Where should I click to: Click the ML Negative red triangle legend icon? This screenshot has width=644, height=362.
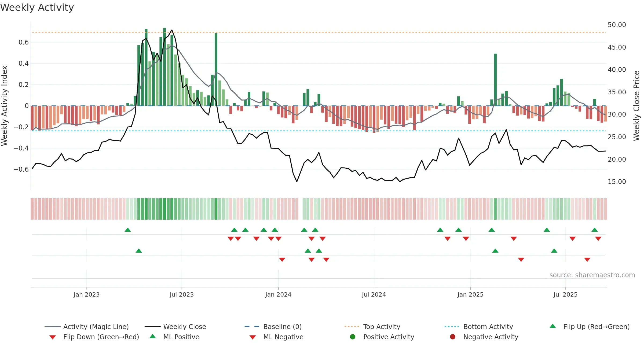[x=253, y=337]
